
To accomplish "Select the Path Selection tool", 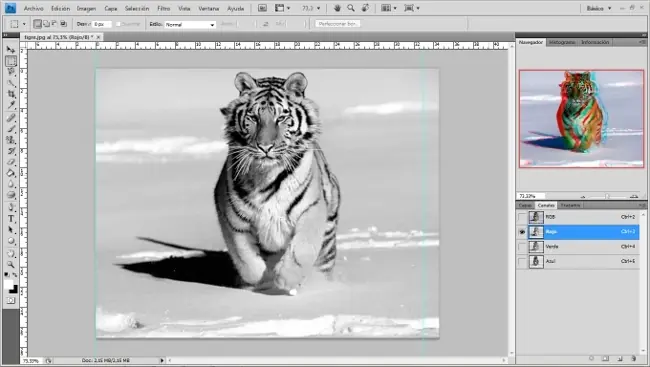I will pyautogui.click(x=11, y=230).
